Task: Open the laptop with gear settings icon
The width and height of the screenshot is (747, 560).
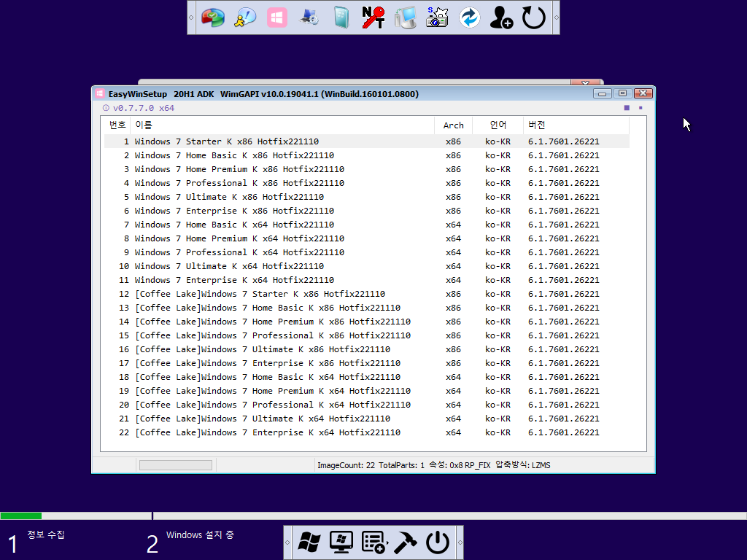Action: pos(309,17)
